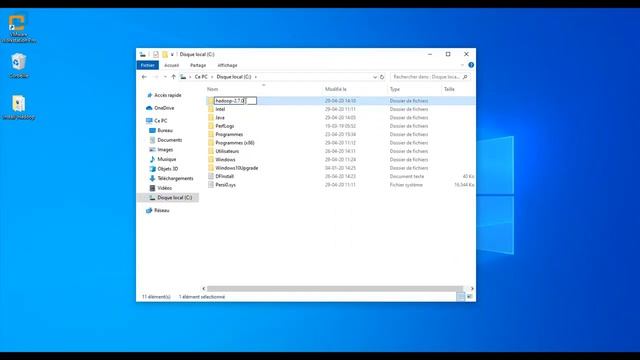
Task: Open Objets 3D in the navigation pane
Action: point(167,169)
